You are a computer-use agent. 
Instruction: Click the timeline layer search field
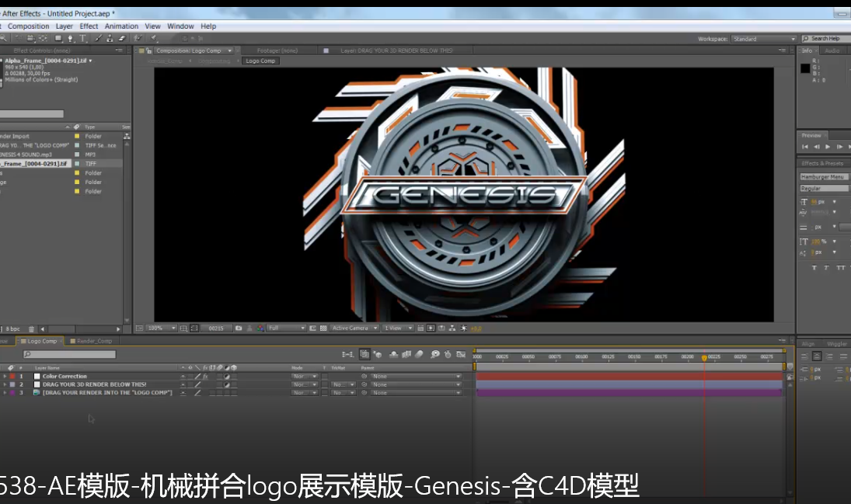[70, 355]
